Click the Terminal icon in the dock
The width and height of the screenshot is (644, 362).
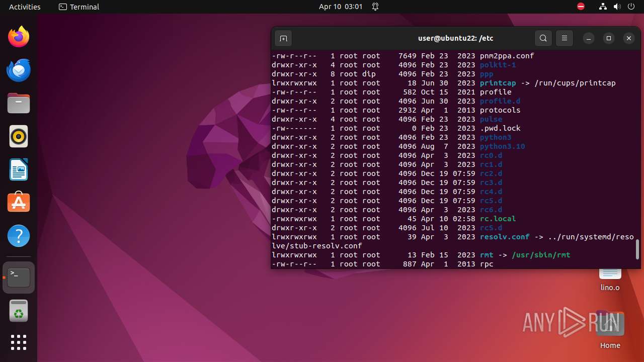(19, 277)
